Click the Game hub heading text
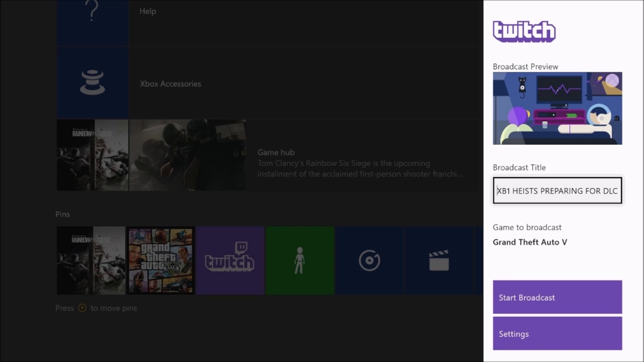 (x=276, y=152)
